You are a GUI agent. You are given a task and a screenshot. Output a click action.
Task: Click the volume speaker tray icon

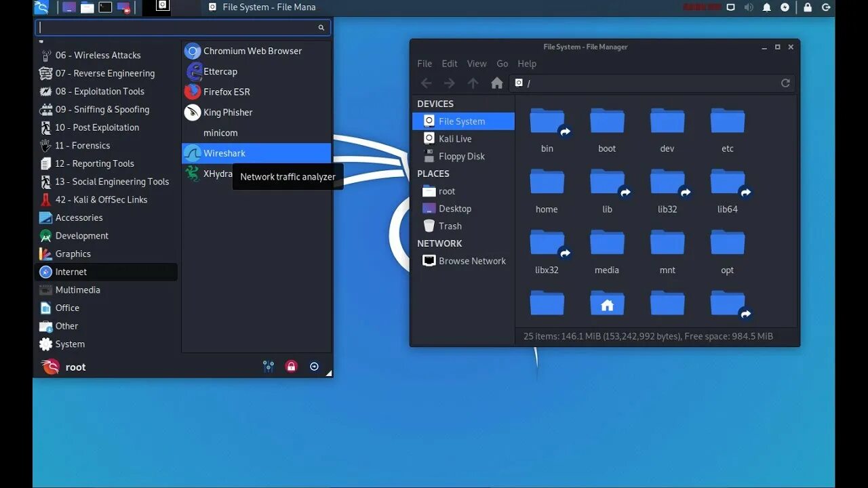point(749,7)
